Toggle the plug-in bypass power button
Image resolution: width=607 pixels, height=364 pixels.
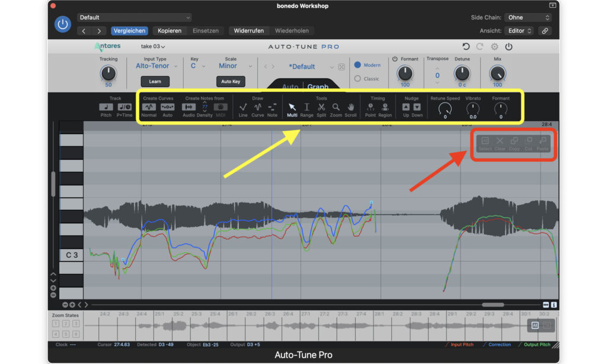[x=62, y=24]
